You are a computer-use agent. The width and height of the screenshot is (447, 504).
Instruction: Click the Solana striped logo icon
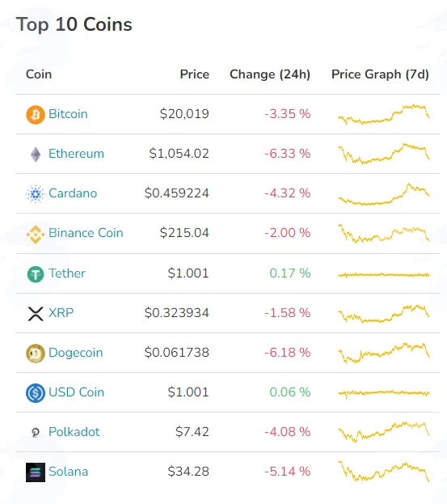coord(36,472)
